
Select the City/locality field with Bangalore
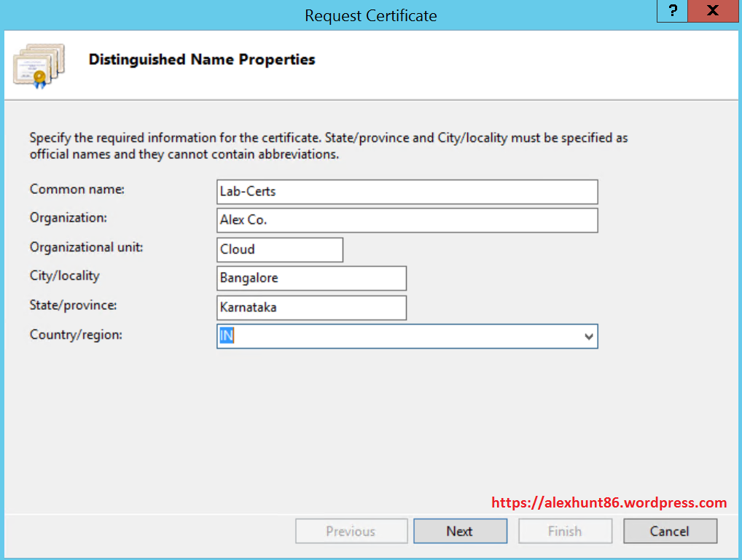(311, 279)
